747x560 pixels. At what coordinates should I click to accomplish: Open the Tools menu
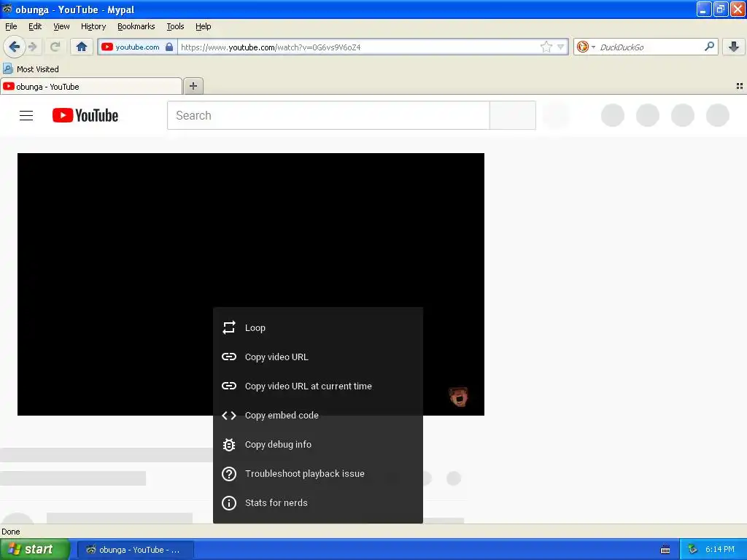[175, 26]
